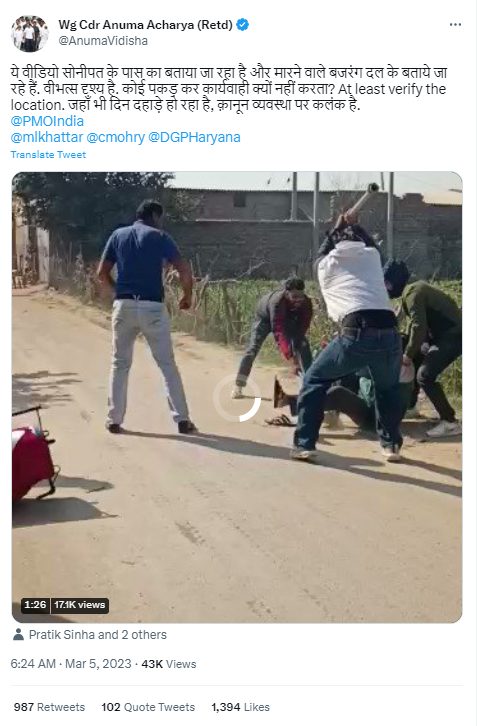The image size is (477, 726).
Task: Click the video loading spinner
Action: 237,398
